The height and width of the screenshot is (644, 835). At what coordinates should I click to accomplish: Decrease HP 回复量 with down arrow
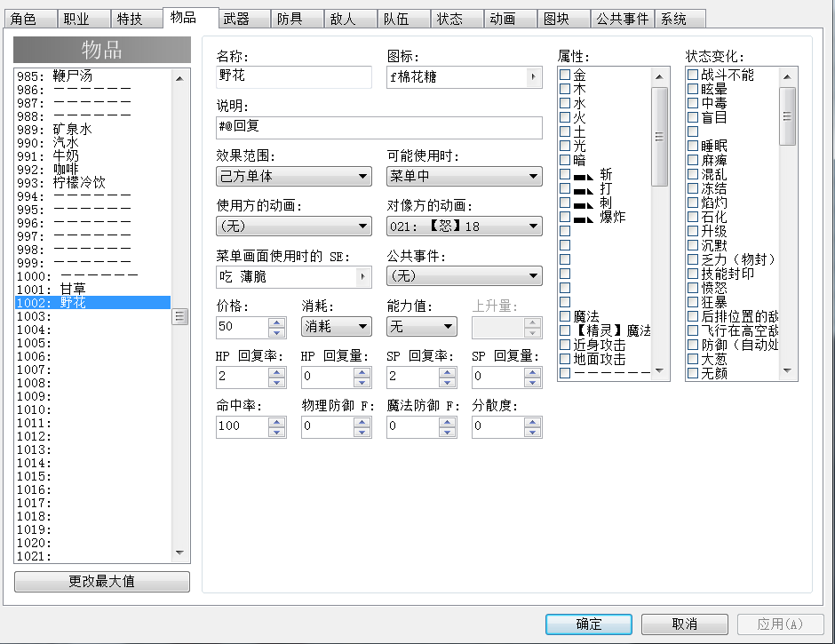[362, 383]
